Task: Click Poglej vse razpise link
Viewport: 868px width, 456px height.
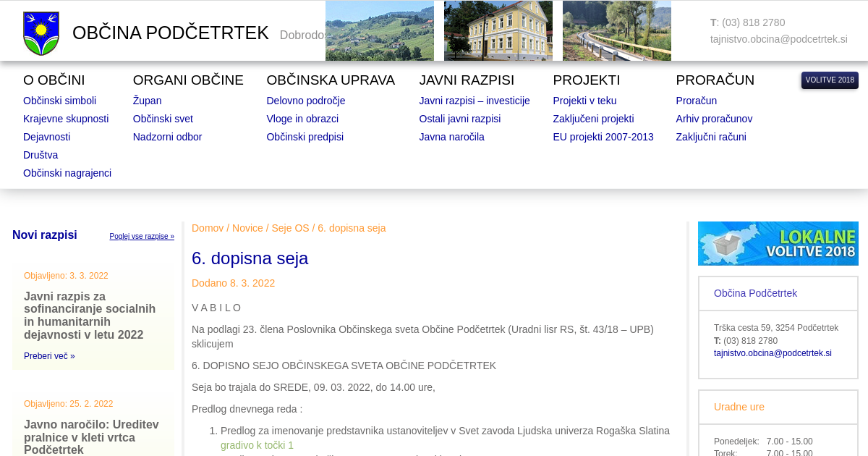Action: (x=142, y=236)
